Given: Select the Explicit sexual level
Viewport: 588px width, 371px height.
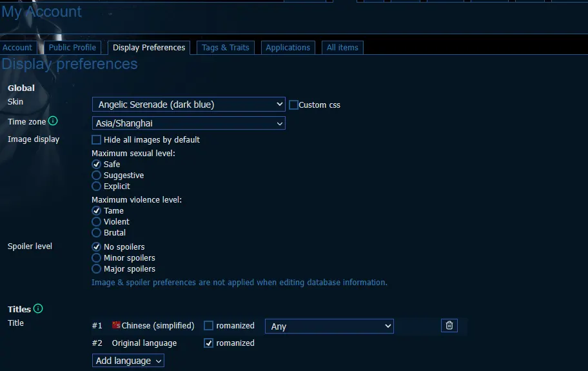Looking at the screenshot, I should [96, 186].
